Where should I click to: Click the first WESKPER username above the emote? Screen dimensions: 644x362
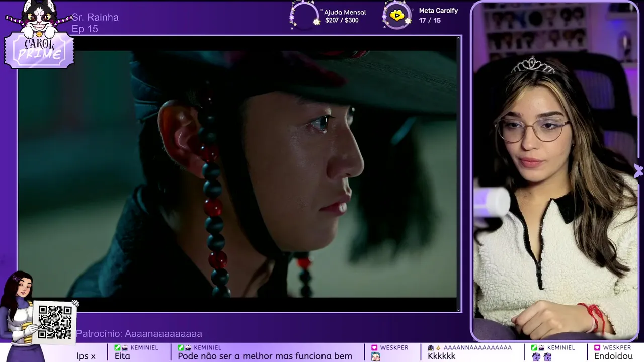click(x=394, y=347)
